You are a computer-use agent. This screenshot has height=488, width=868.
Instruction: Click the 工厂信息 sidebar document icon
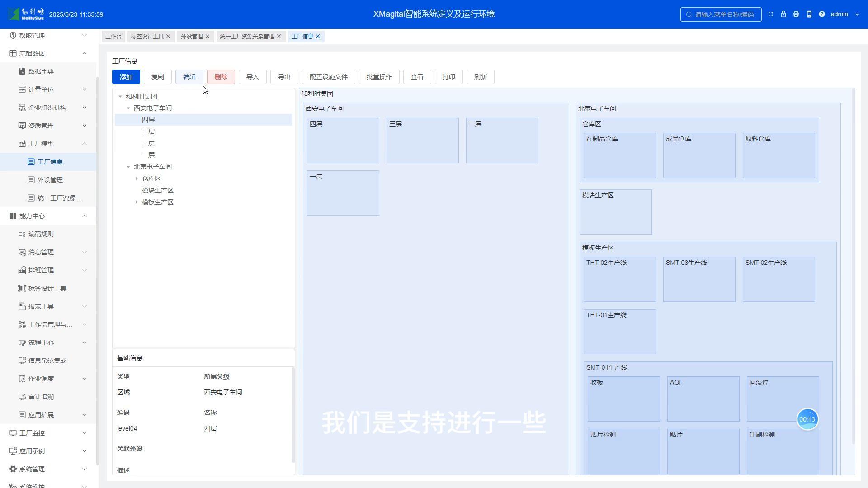tap(31, 162)
